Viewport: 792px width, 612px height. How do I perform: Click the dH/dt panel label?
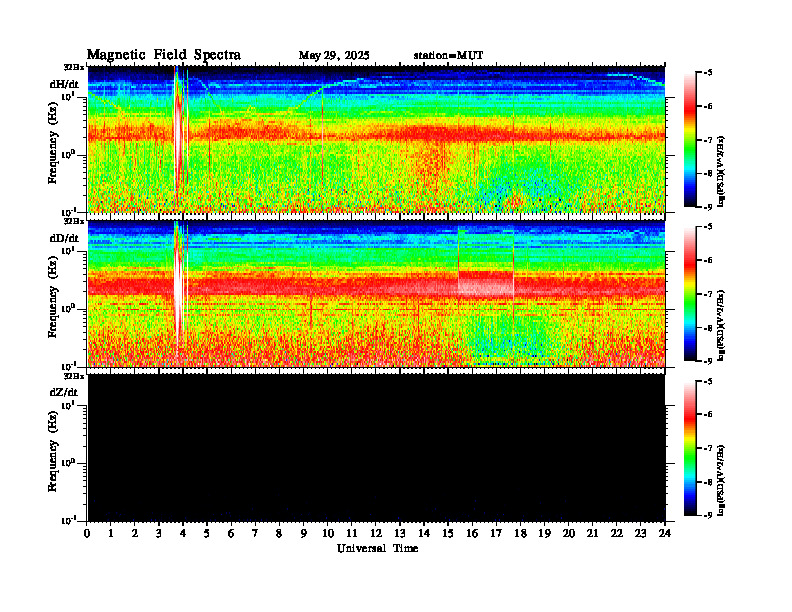point(64,84)
